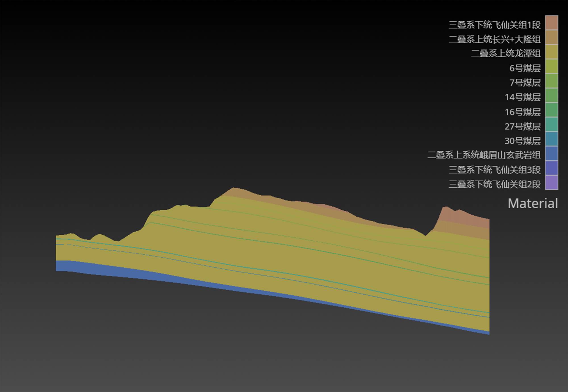Click the 14号煤层 legend color swatch
This screenshot has height=392, width=568.
(551, 95)
